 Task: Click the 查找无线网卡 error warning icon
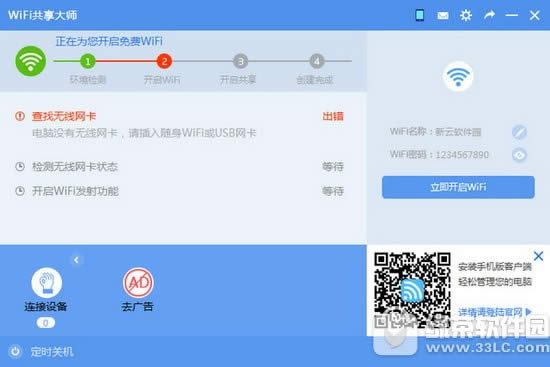click(x=20, y=116)
